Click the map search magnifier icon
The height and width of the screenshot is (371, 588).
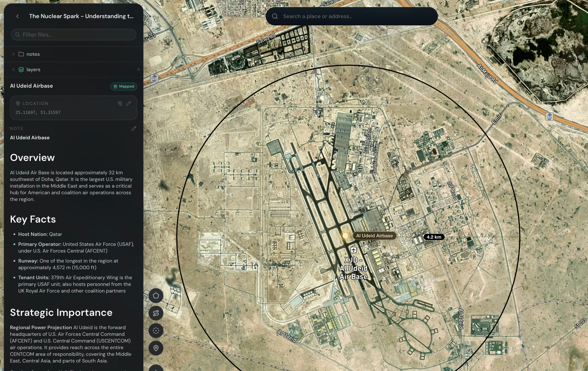click(x=275, y=16)
